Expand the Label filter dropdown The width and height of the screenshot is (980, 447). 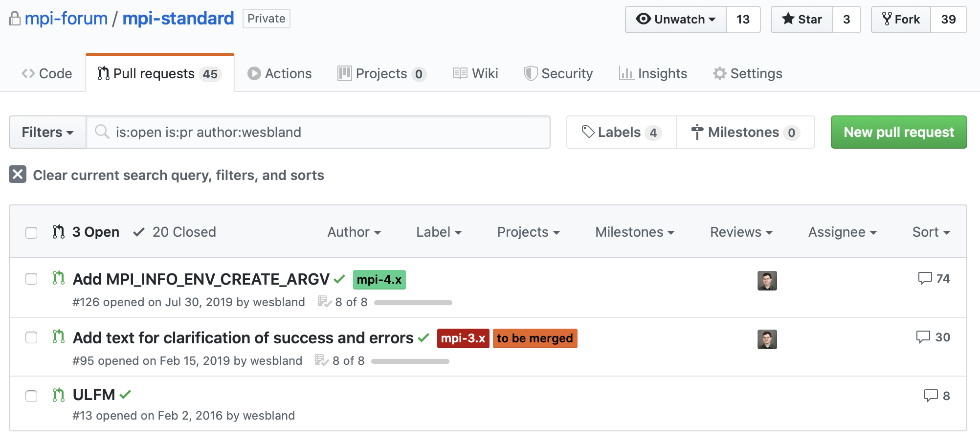tap(439, 232)
